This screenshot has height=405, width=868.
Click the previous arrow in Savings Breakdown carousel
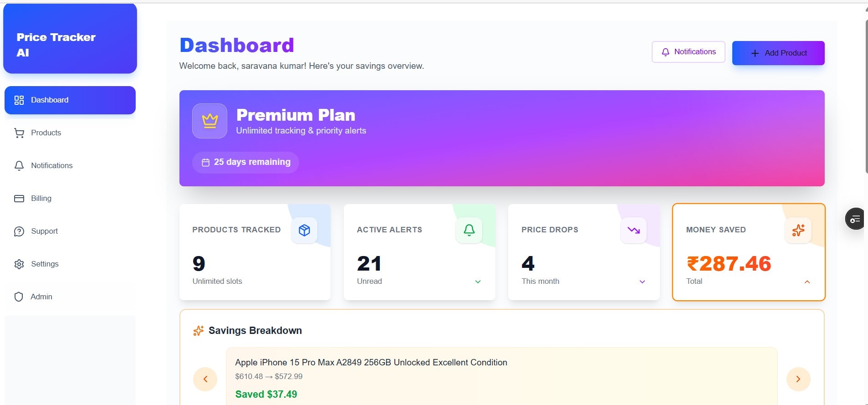click(205, 379)
